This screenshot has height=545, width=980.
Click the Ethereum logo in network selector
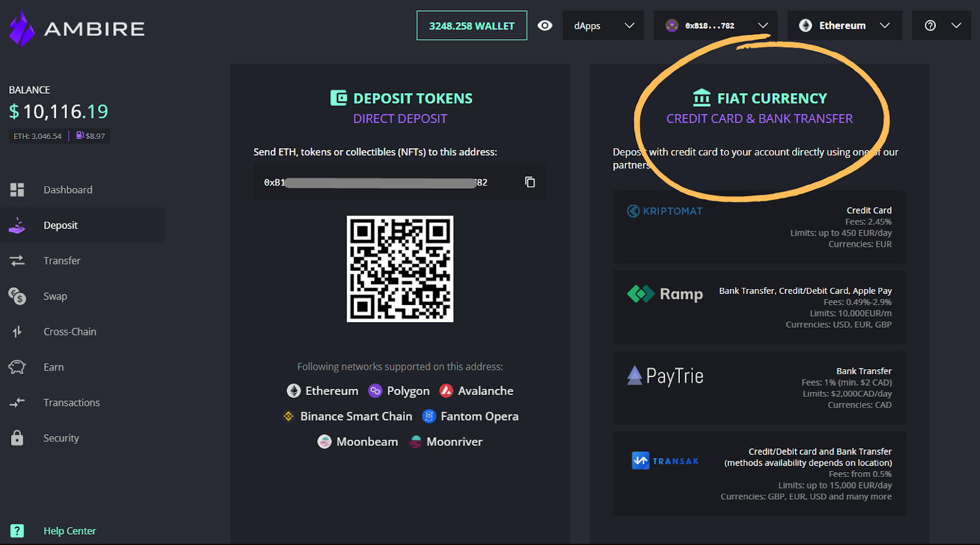(805, 26)
